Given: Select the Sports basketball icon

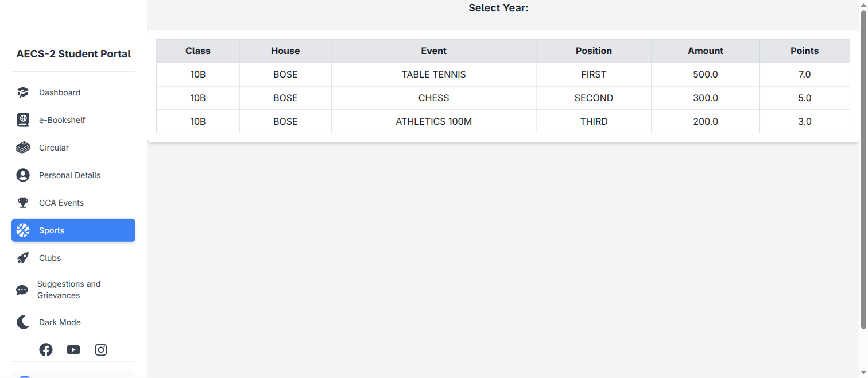Looking at the screenshot, I should 23,230.
